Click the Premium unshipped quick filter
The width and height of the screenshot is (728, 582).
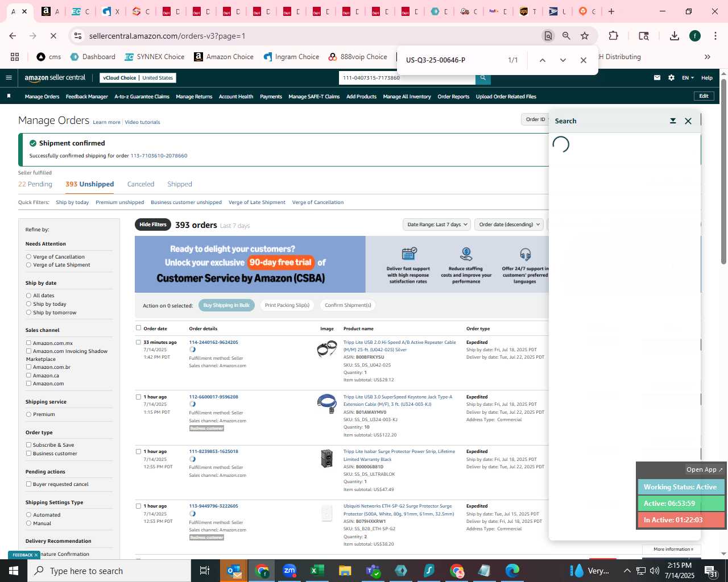[x=119, y=202]
